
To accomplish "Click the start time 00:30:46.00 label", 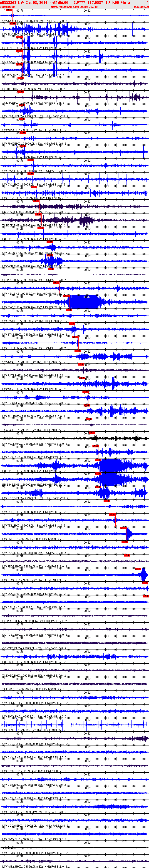I will click(7, 6).
